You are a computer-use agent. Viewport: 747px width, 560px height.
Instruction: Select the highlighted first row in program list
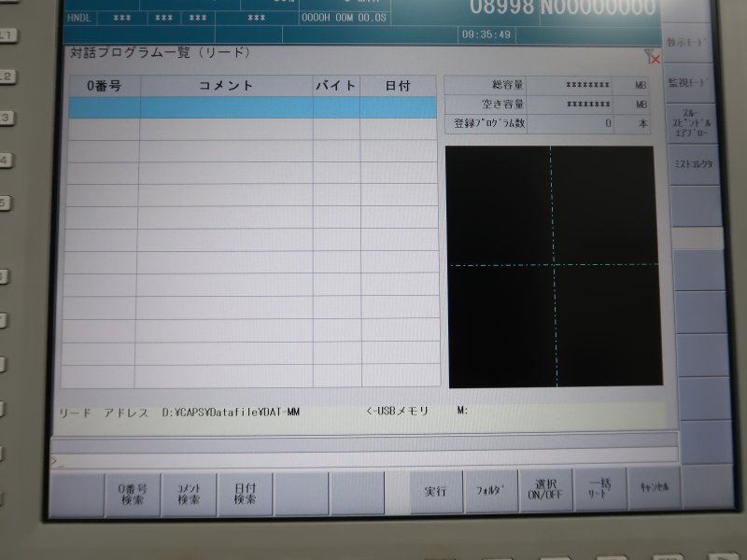click(252, 107)
